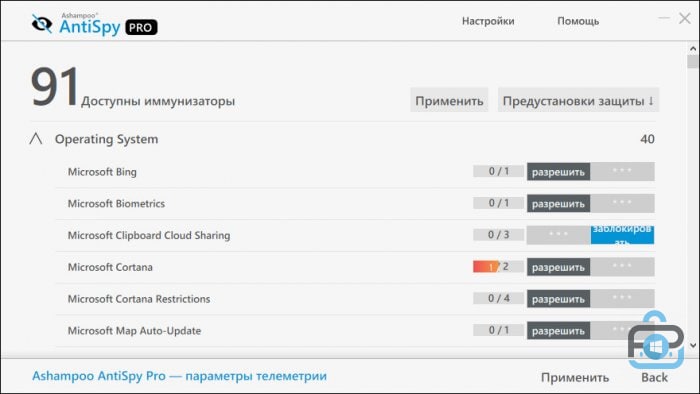Click the scrollbar up arrow
The image size is (700, 394).
[x=693, y=49]
